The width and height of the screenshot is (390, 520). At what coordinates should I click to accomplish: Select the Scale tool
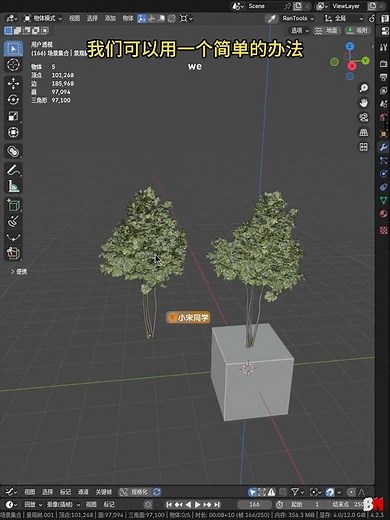pos(13,116)
